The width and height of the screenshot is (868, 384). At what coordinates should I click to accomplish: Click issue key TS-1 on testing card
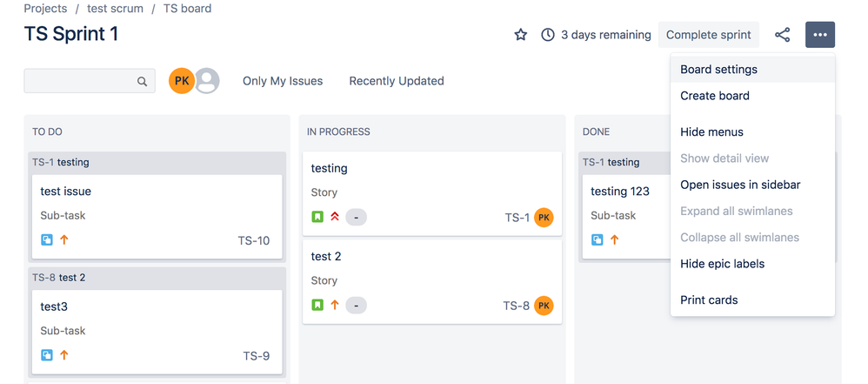[x=517, y=218]
